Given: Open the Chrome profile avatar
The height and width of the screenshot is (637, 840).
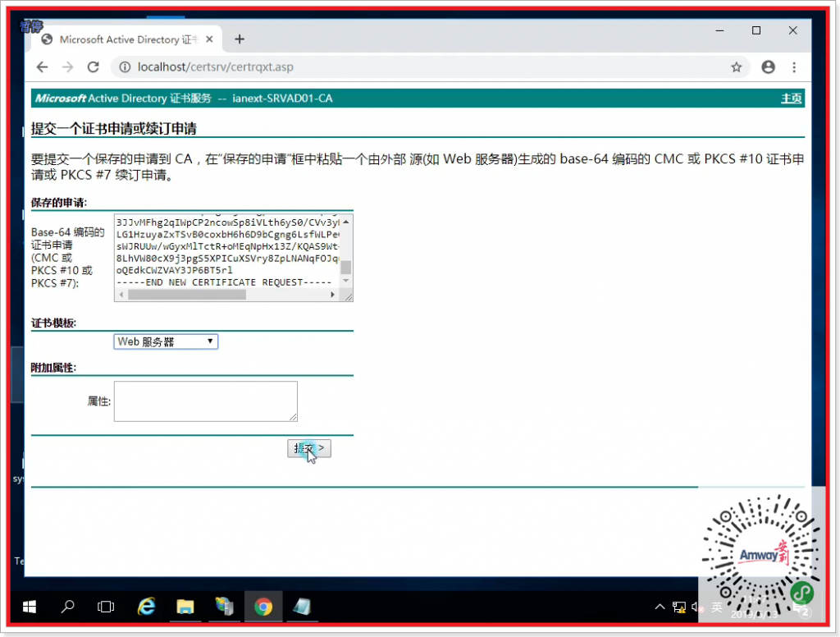Looking at the screenshot, I should (x=768, y=67).
